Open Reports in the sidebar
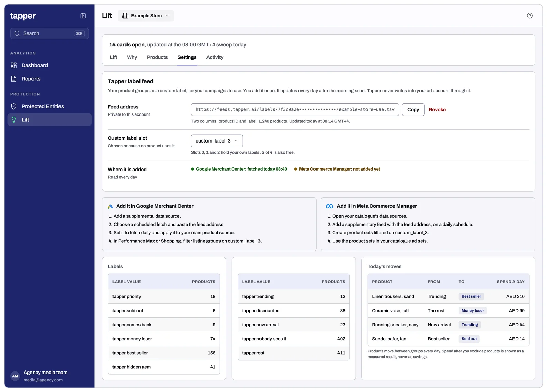This screenshot has width=547, height=392. (x=50, y=79)
